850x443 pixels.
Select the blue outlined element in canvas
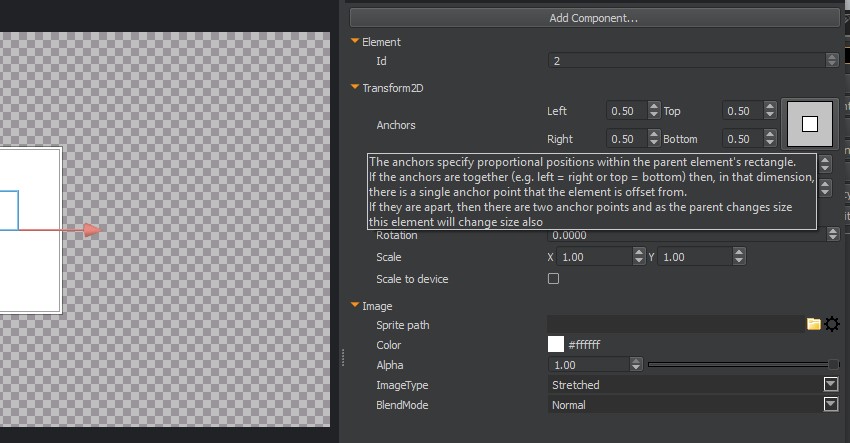9,210
